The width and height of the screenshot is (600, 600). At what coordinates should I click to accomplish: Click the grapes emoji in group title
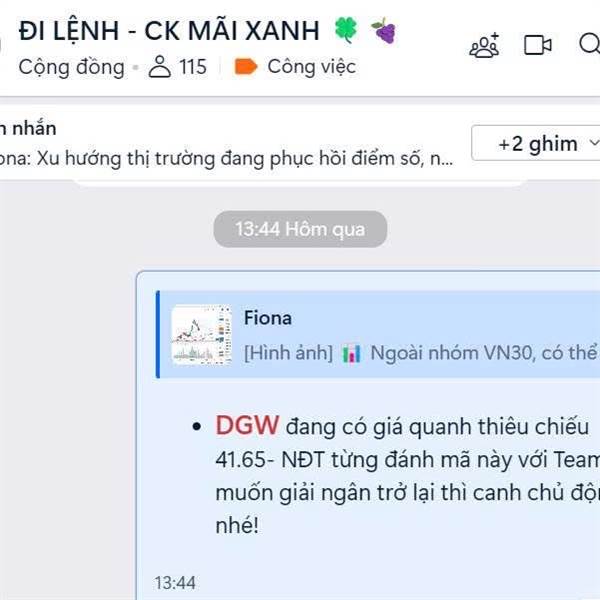tap(384, 31)
